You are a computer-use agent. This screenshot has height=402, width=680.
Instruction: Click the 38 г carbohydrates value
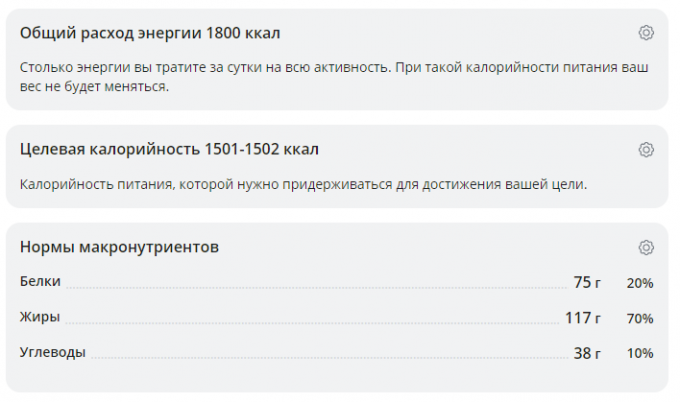point(586,353)
